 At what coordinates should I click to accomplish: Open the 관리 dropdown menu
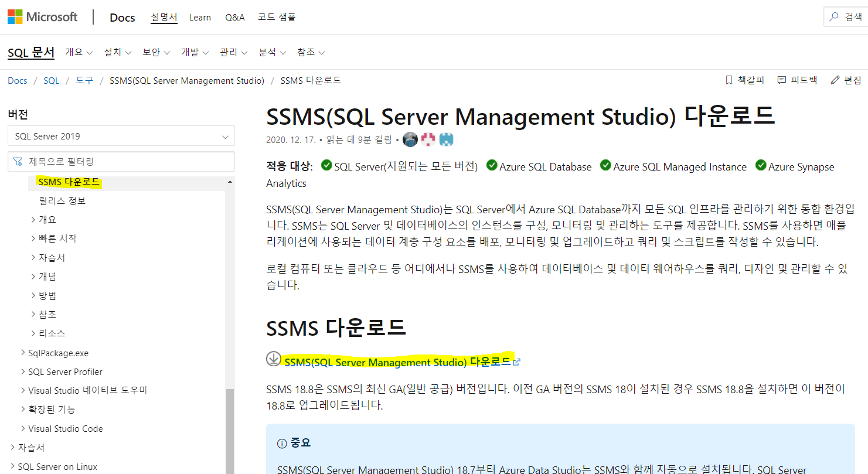234,52
